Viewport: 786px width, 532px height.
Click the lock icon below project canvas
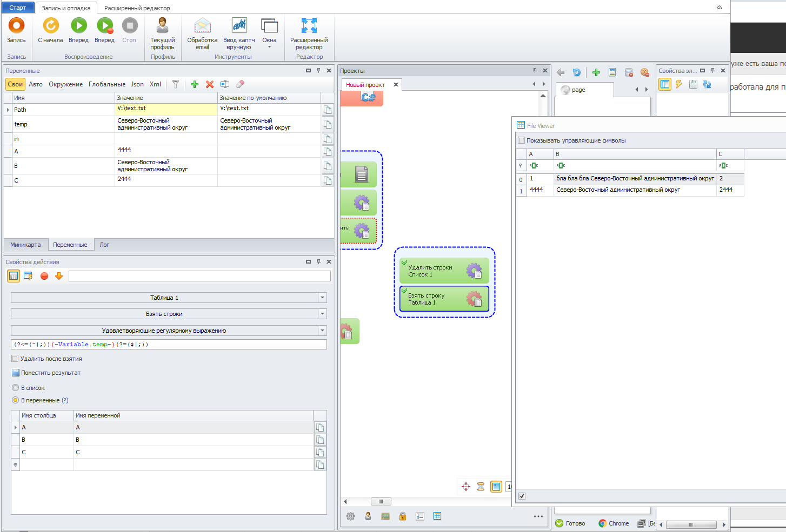(403, 516)
